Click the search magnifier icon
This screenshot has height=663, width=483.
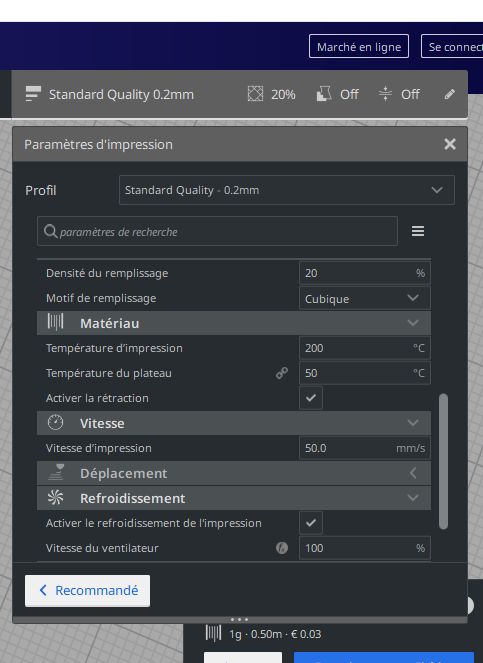click(x=50, y=231)
